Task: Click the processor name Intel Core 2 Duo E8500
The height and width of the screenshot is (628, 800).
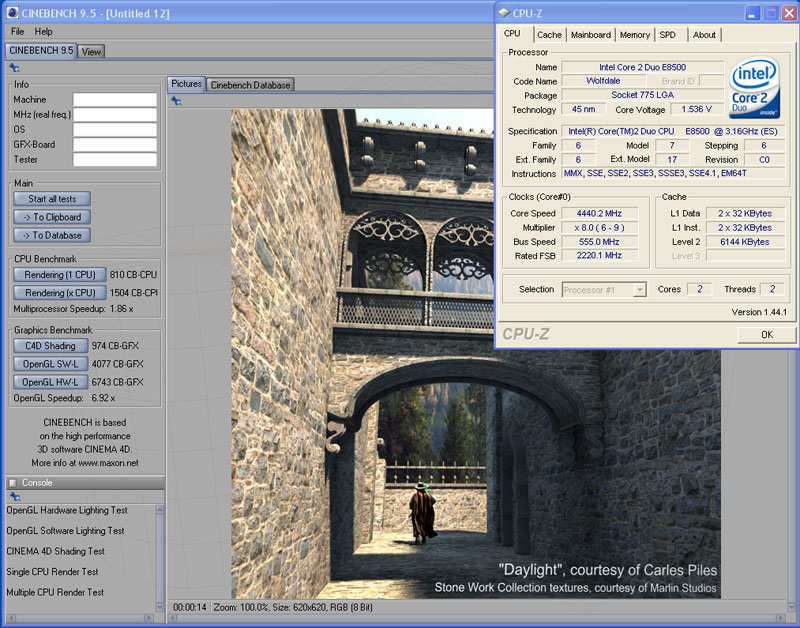Action: tap(642, 67)
